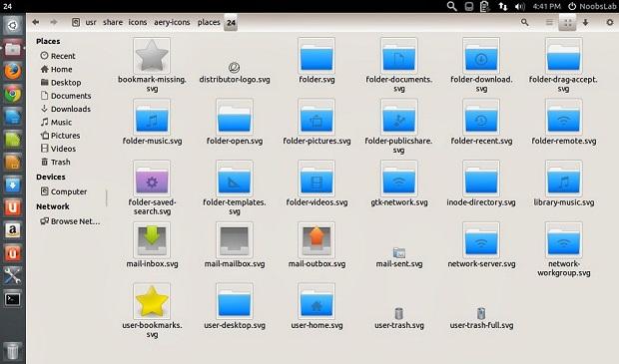Viewport: 619px width, 364px height.
Task: Select the folder.svg file icon
Action: [316, 56]
